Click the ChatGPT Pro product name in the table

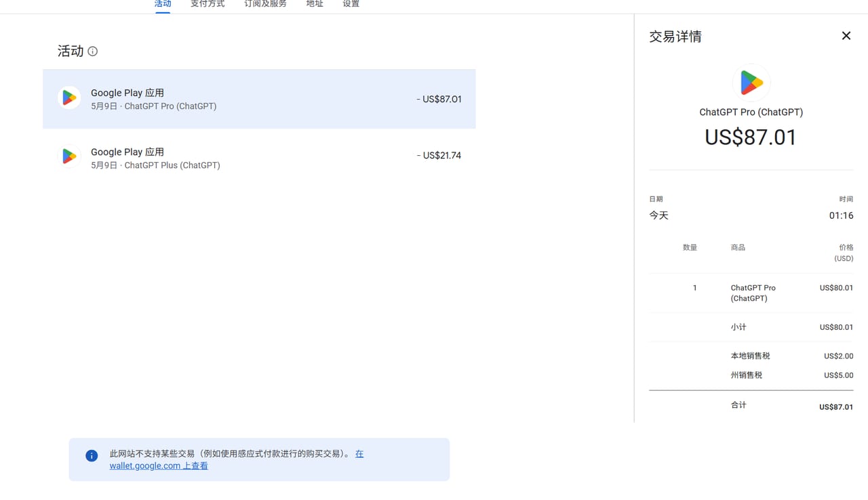point(753,293)
